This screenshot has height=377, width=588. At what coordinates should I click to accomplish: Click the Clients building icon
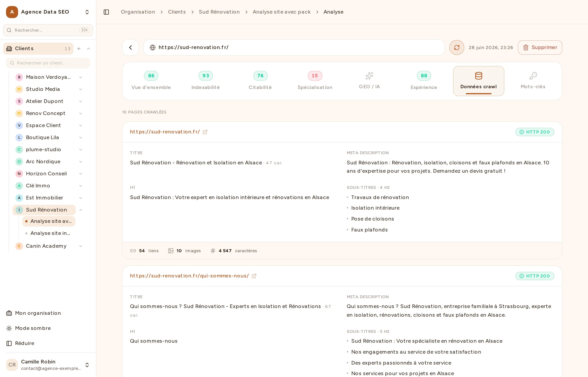(x=9, y=48)
